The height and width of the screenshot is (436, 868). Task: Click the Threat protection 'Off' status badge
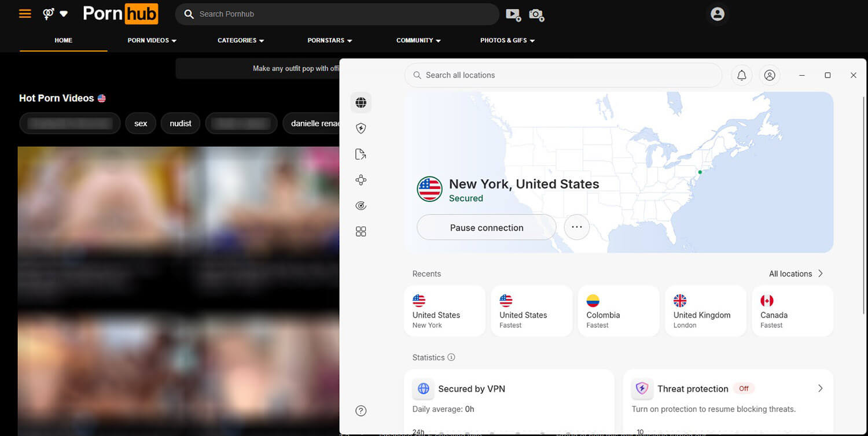(x=744, y=389)
